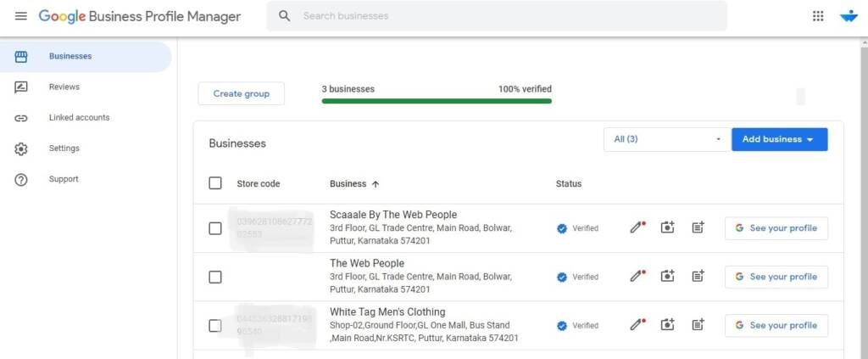Click the 3 businesses count text
868x359 pixels.
(348, 88)
